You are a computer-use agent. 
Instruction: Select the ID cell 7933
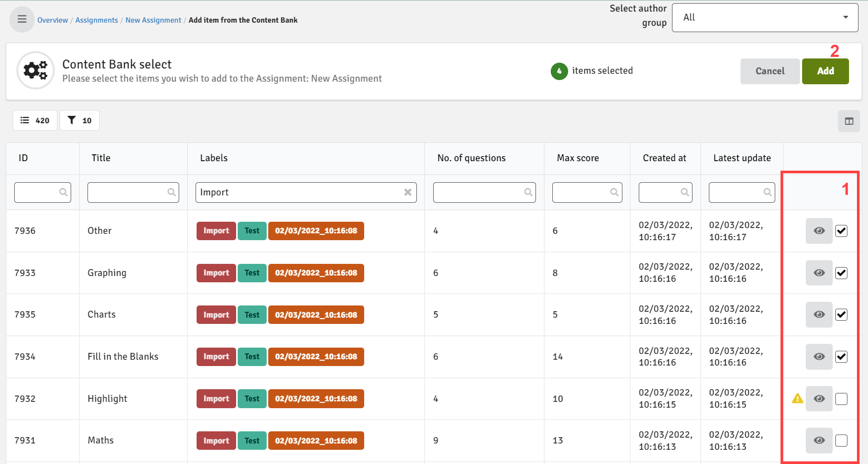click(x=25, y=273)
